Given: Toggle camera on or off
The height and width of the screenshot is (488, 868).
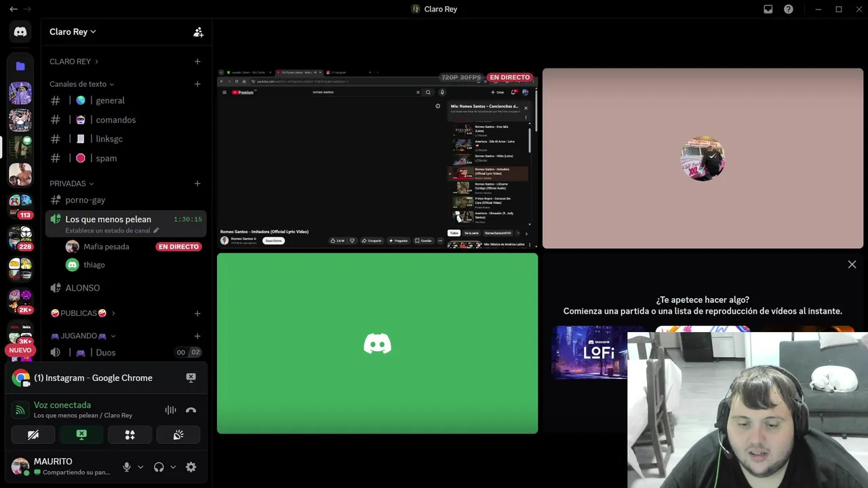Looking at the screenshot, I should pyautogui.click(x=33, y=434).
